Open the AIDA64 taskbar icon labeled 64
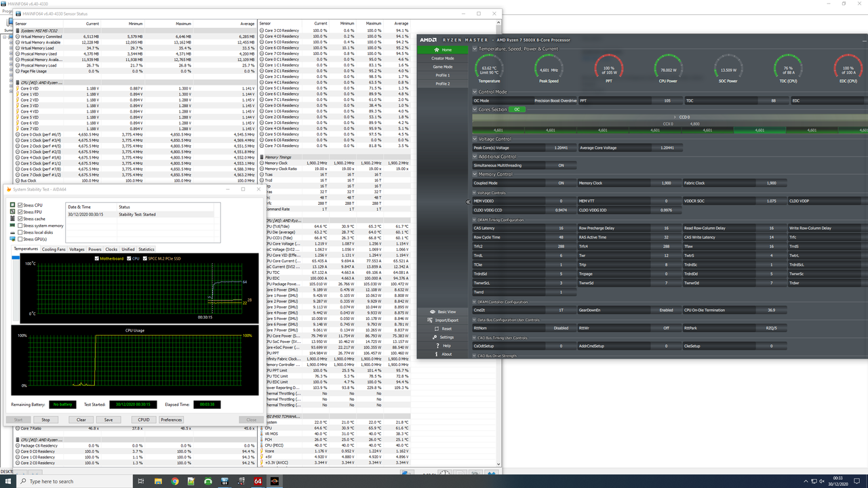868x488 pixels. [x=258, y=481]
